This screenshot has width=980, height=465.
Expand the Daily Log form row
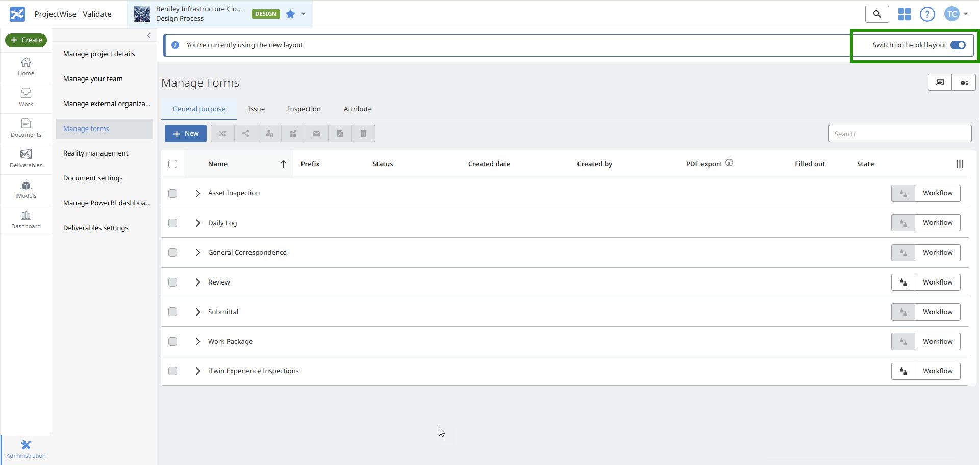[198, 223]
